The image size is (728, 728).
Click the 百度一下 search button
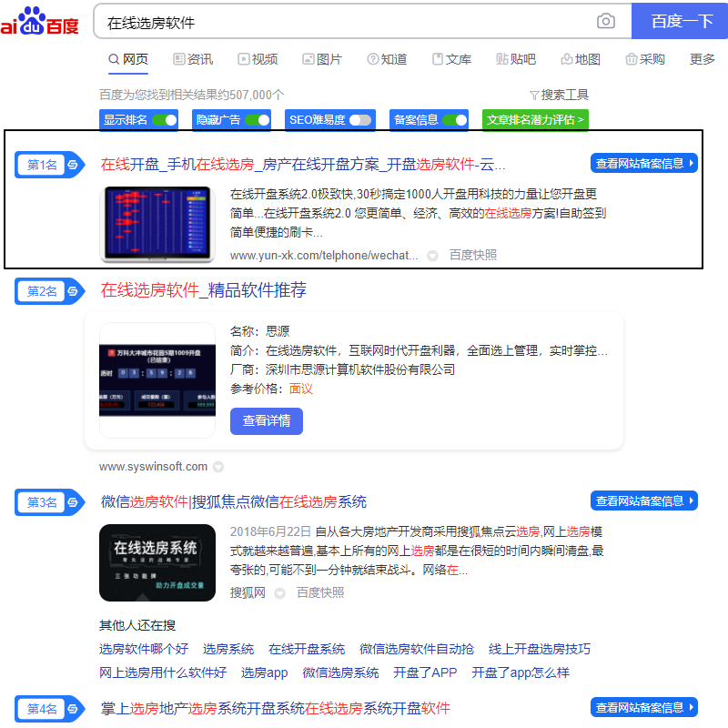tap(680, 21)
